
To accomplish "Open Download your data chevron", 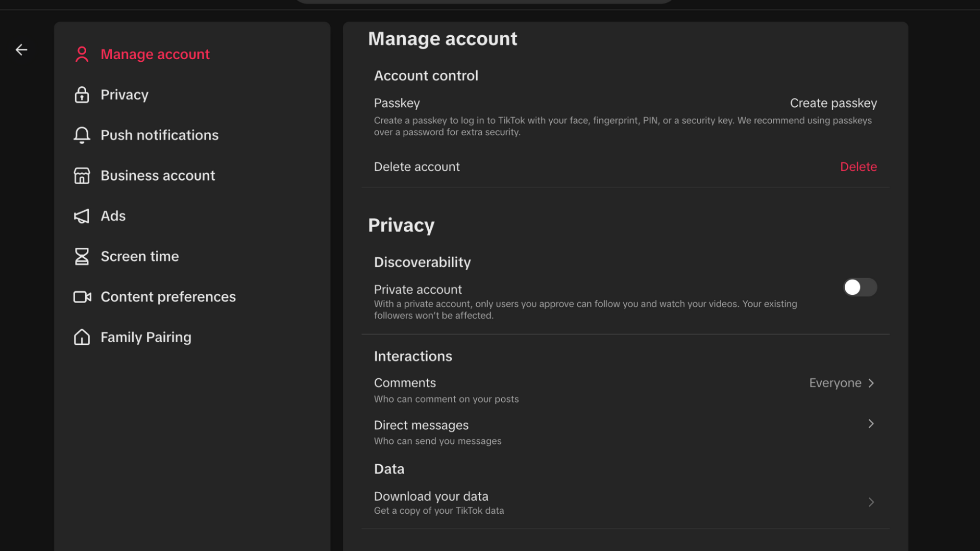I will [871, 502].
